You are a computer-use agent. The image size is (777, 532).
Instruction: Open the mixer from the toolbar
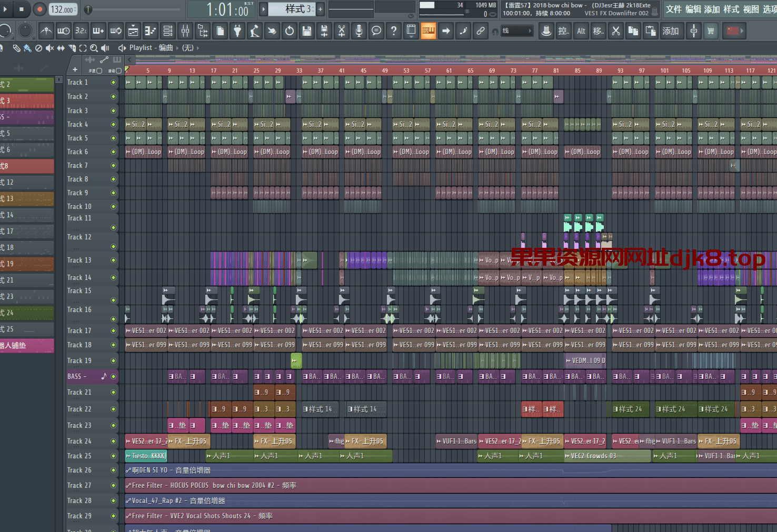[x=185, y=31]
